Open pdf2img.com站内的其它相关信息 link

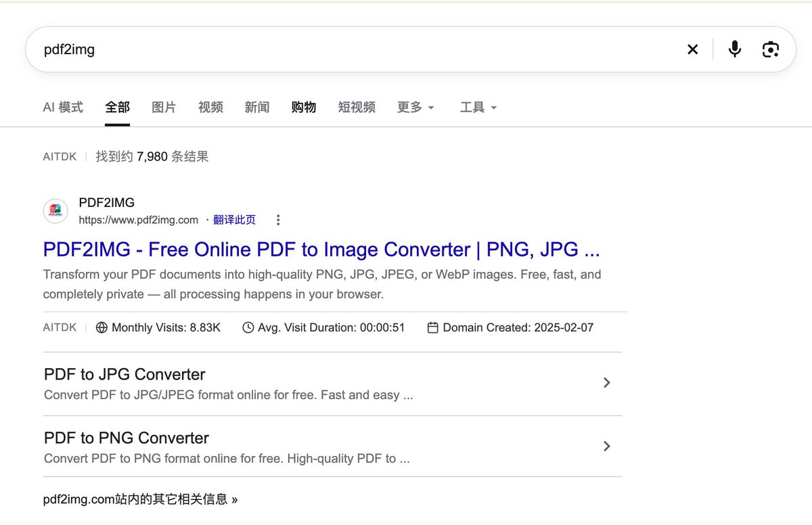[x=140, y=499]
